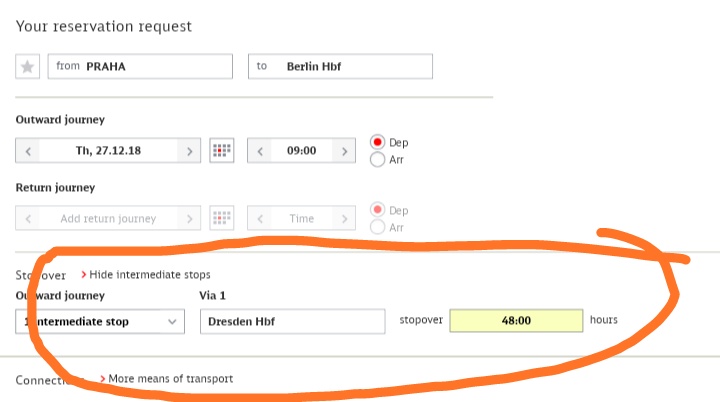Select outward Arr radio button
This screenshot has width=720, height=402.
point(377,159)
